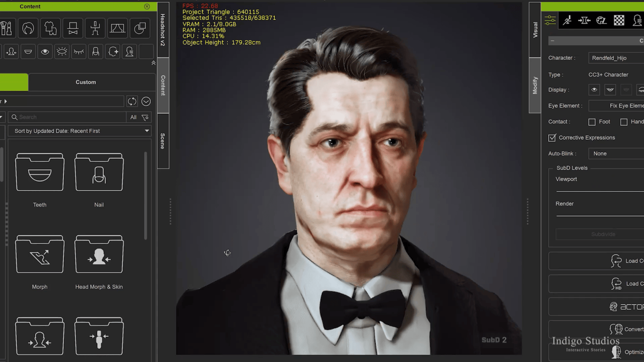Open the checkerboard Texture tab in Modify panel
This screenshot has width=644, height=362.
point(619,20)
